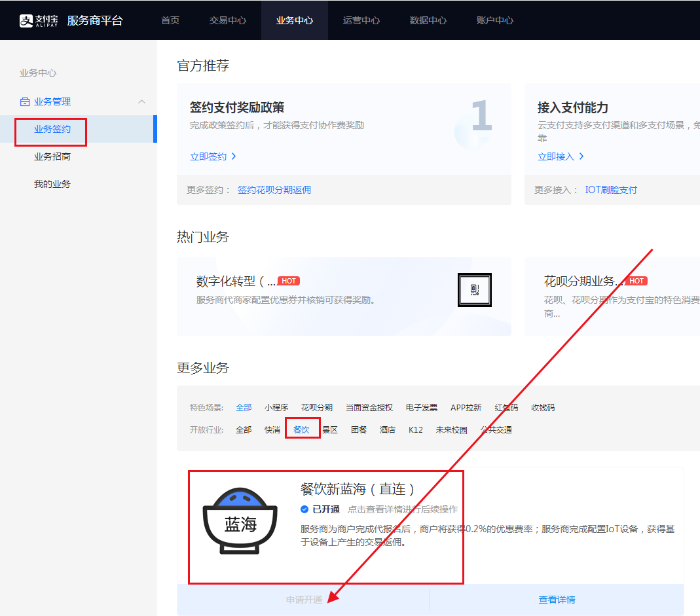Click the HOT badge beside 数字化转型
The height and width of the screenshot is (616, 700).
(x=288, y=281)
